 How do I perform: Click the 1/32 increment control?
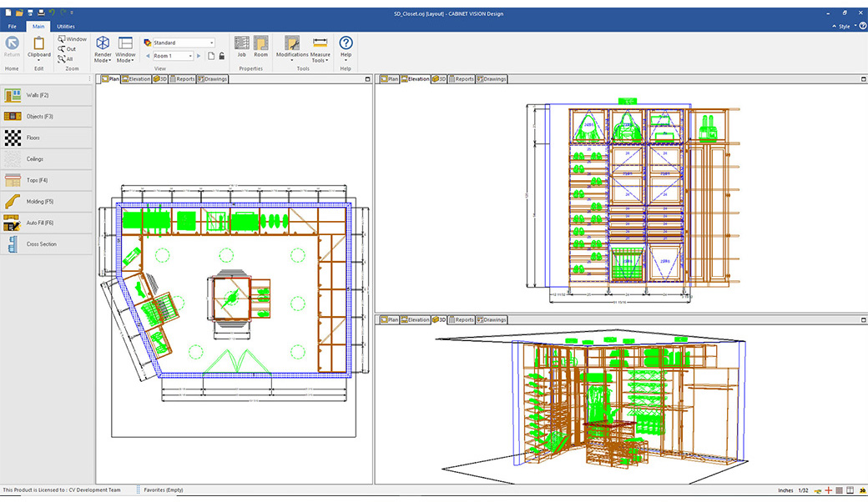(804, 490)
